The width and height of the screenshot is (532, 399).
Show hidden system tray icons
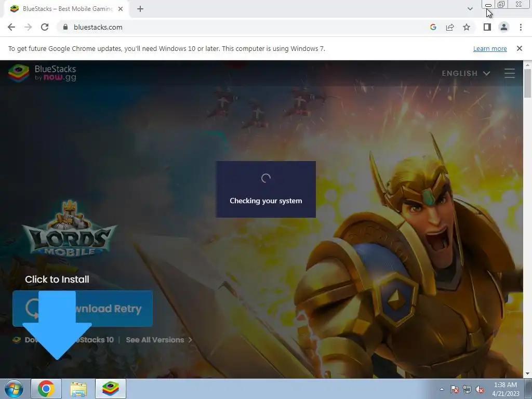pyautogui.click(x=442, y=389)
